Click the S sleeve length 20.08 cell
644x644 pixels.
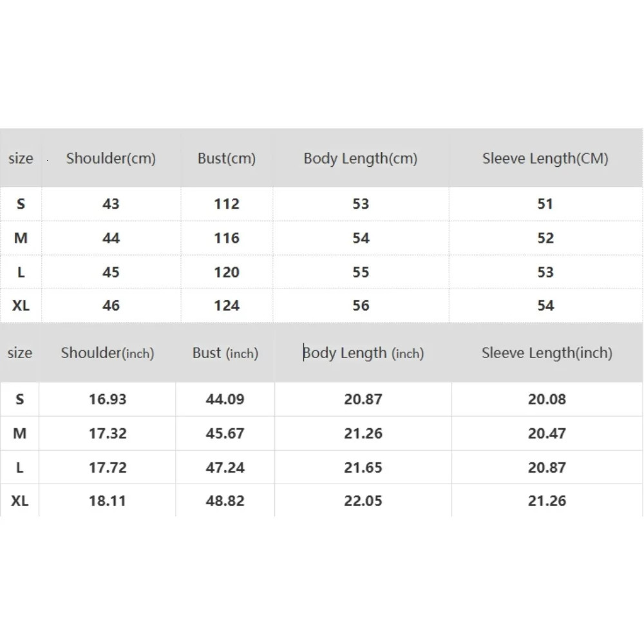[x=547, y=399]
